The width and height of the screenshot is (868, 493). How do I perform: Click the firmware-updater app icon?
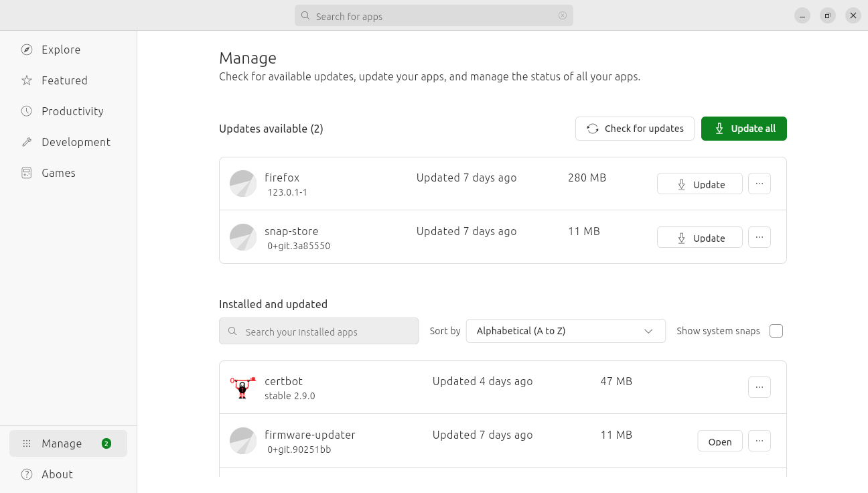(x=243, y=441)
